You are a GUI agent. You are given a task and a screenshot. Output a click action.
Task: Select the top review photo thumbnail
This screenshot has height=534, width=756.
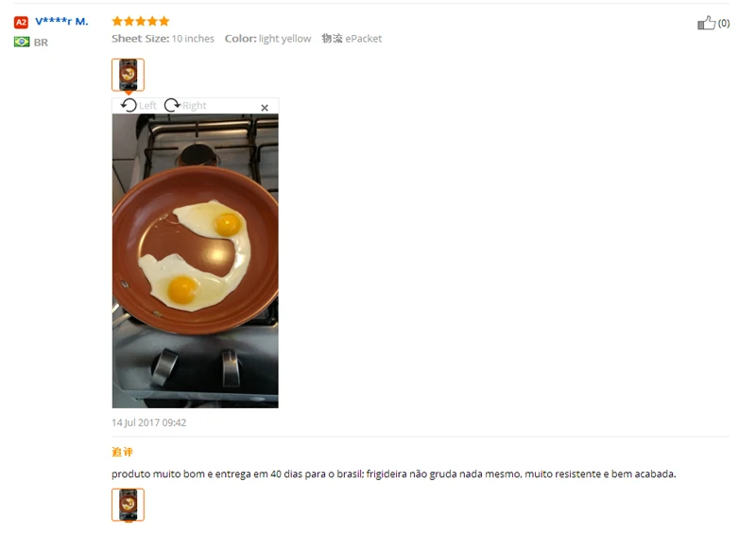point(128,75)
